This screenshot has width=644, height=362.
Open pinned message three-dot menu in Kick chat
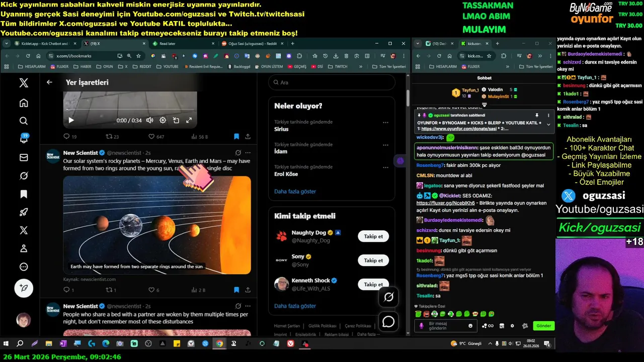pyautogui.click(x=548, y=115)
